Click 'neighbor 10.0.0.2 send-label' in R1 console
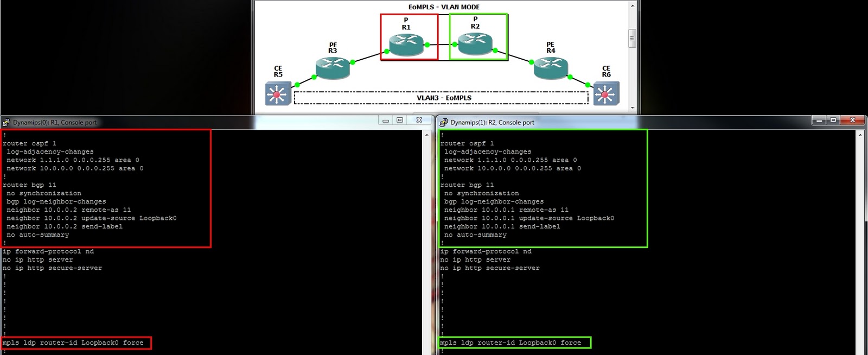The height and width of the screenshot is (355, 868). pos(65,226)
